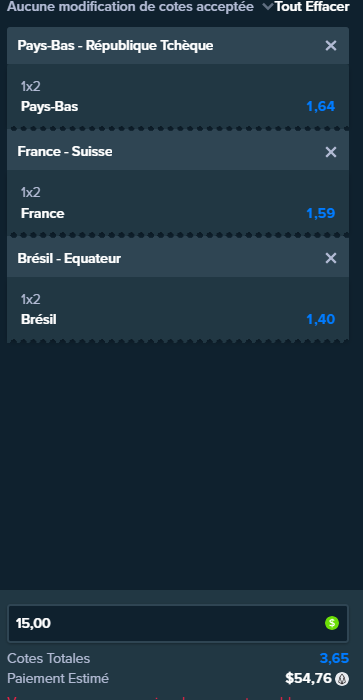
Task: Open the France - Suisse match header
Action: pyautogui.click(x=65, y=152)
